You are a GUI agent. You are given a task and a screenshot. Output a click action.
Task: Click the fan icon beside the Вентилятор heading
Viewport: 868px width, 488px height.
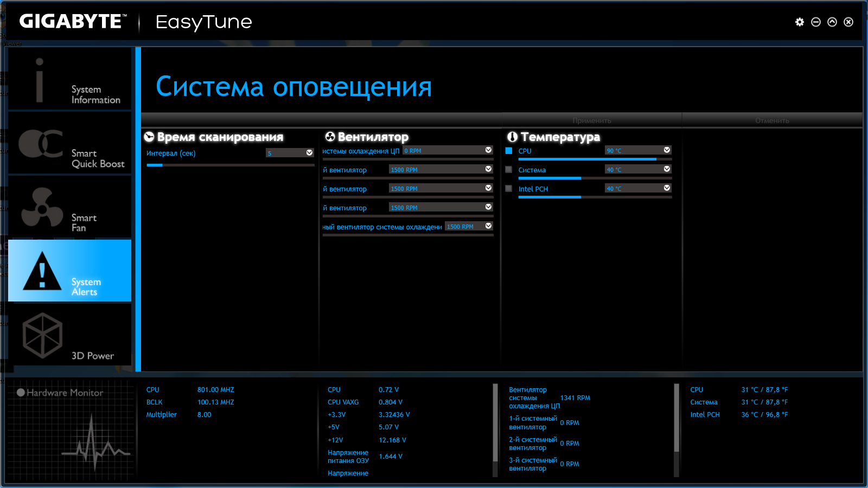[330, 137]
